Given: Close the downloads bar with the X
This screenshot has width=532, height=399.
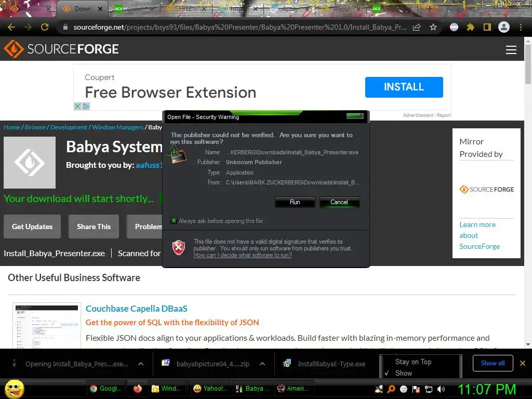Looking at the screenshot, I should pyautogui.click(x=523, y=363).
